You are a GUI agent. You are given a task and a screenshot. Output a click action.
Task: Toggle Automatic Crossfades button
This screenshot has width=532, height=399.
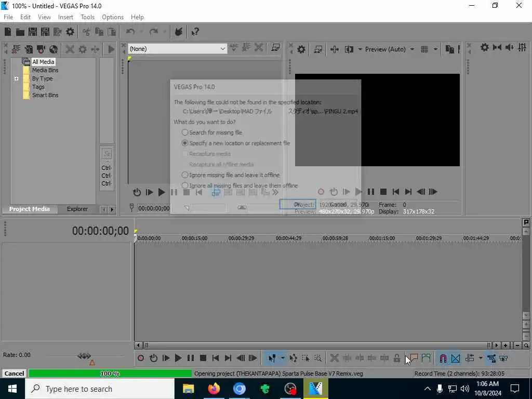click(455, 358)
